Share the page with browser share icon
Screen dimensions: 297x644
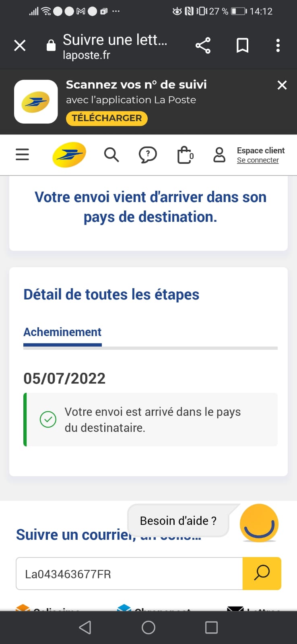click(x=203, y=45)
